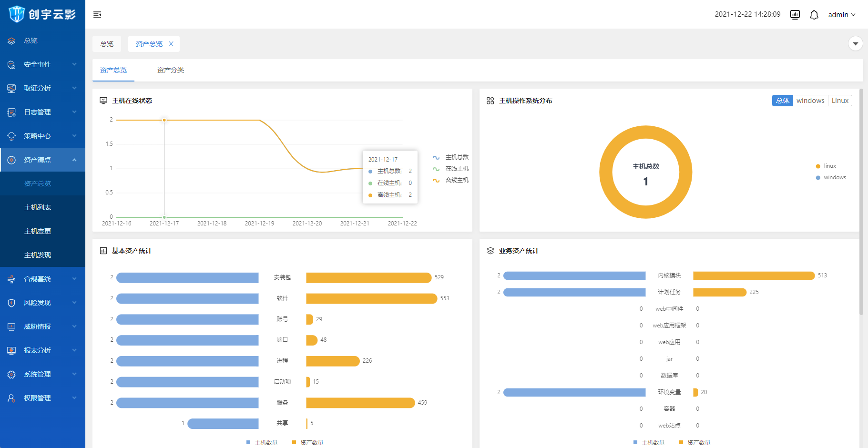Click the timestamp 2021-12-22 14:28:09
This screenshot has width=868, height=448.
click(x=747, y=14)
